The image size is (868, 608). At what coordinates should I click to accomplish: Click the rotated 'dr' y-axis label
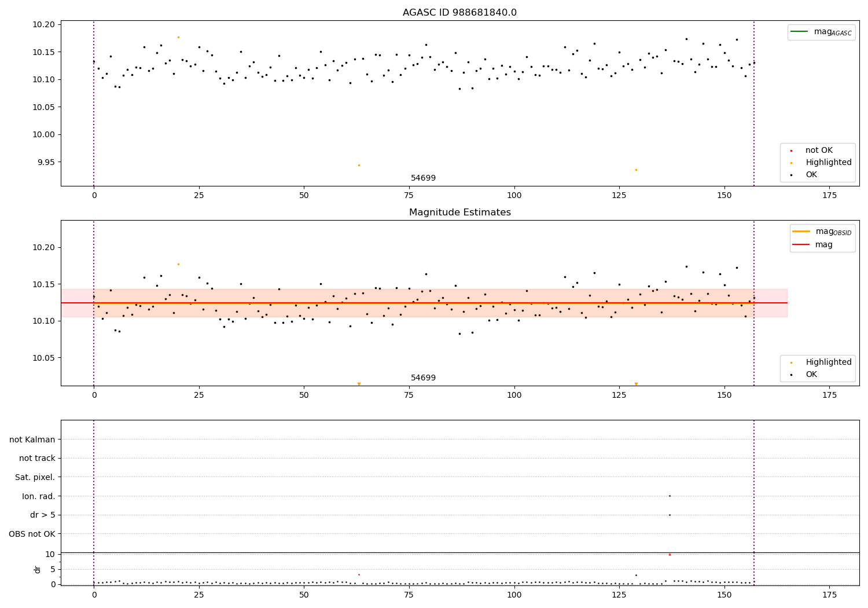[x=38, y=569]
